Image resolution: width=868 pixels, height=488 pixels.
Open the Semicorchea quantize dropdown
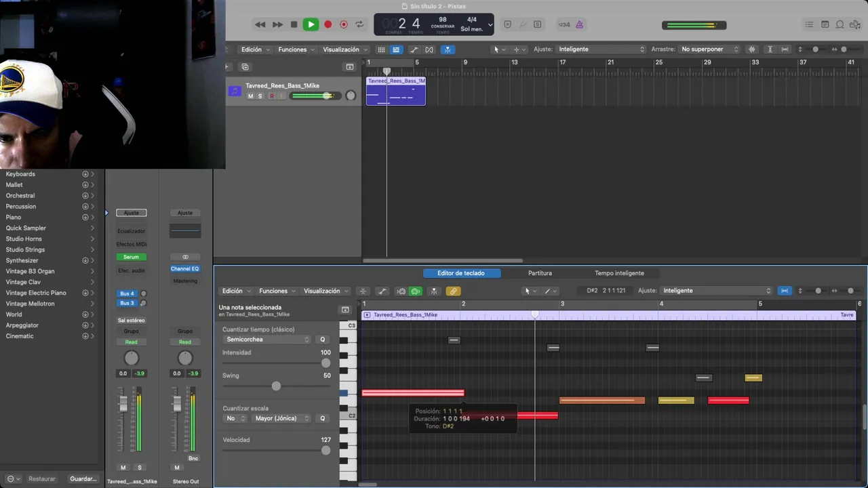point(267,340)
